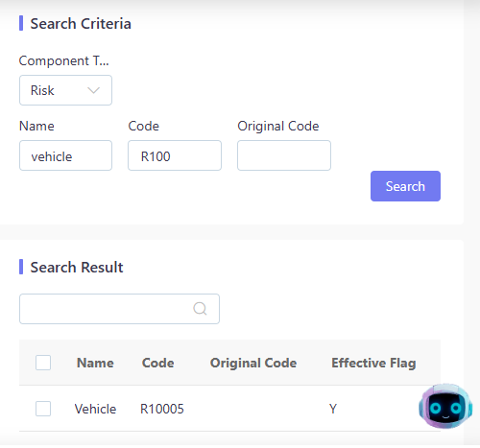Select the Vehicle name cell in results

(95, 409)
